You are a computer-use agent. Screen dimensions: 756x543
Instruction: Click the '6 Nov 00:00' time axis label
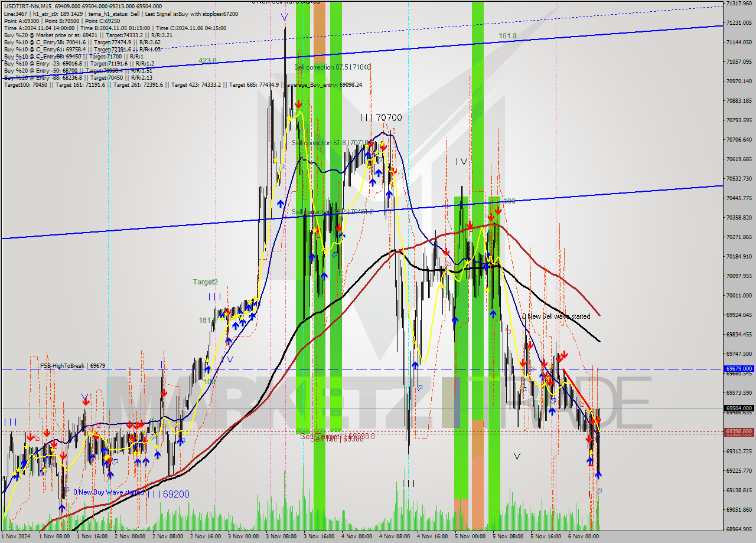pyautogui.click(x=584, y=537)
